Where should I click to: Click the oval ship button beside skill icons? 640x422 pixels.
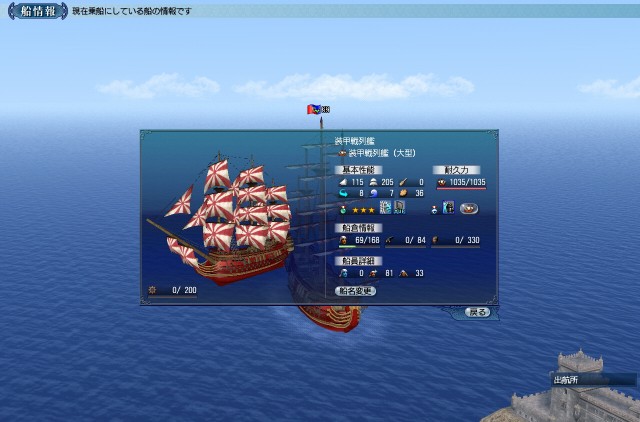[469, 209]
